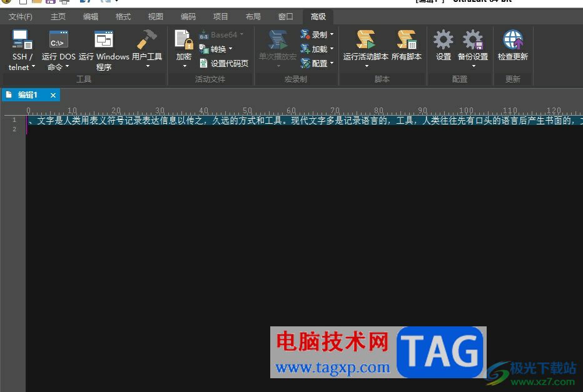Viewport: 583px width, 392px height.
Task: Click the 加密 locked document icon
Action: click(x=184, y=39)
